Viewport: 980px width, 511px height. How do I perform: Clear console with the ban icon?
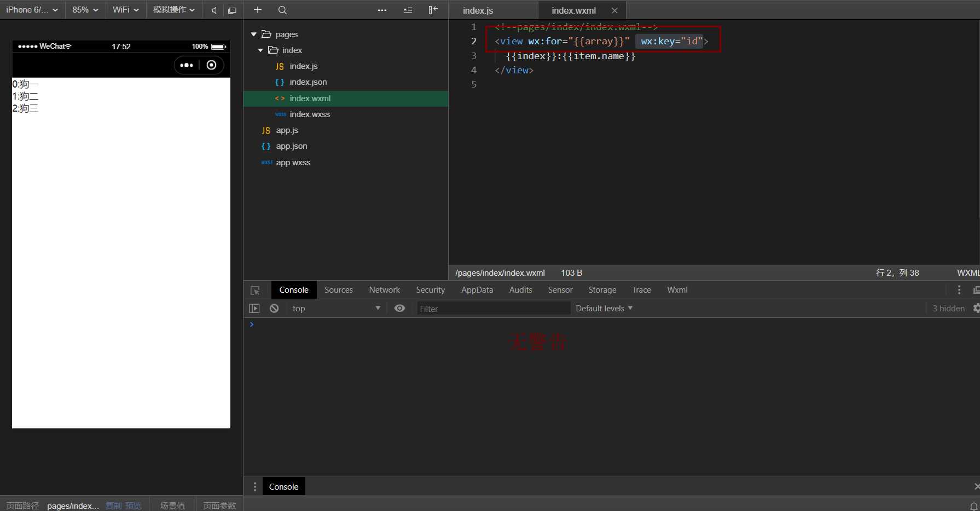pos(274,309)
